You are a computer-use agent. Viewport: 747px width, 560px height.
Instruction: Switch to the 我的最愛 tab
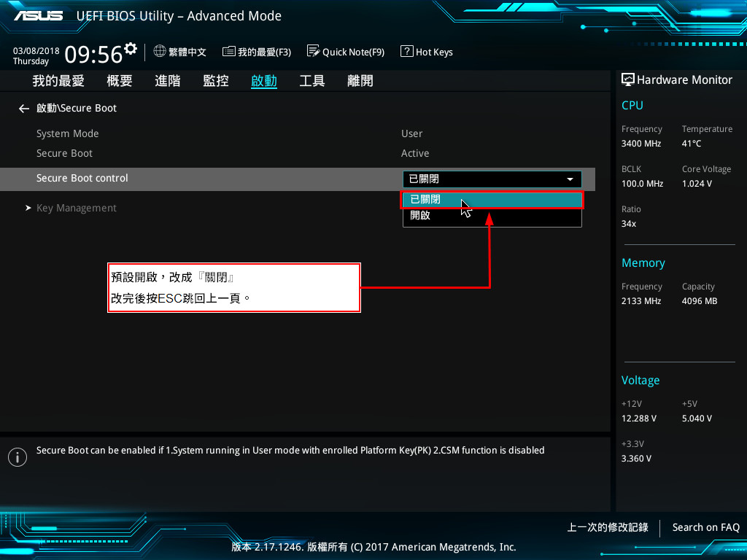click(58, 80)
